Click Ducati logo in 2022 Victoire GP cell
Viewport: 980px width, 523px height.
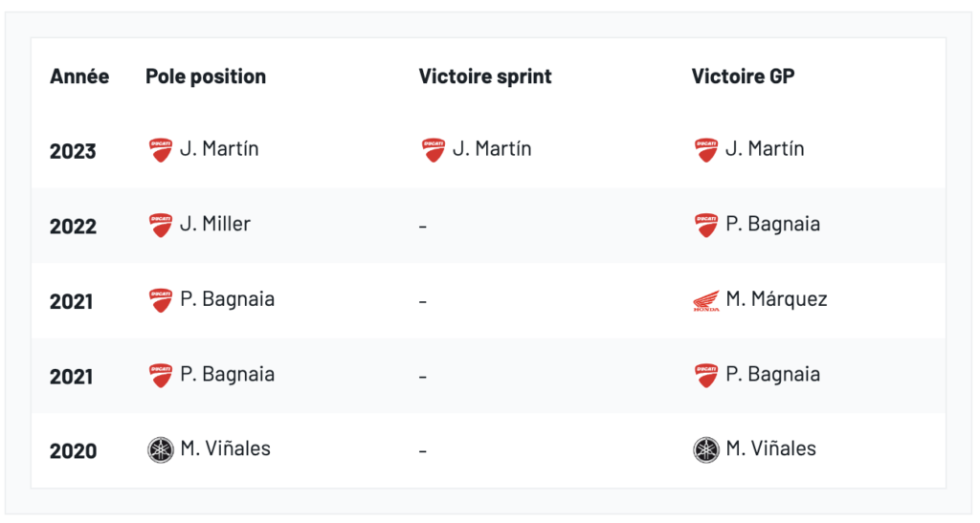click(x=706, y=226)
